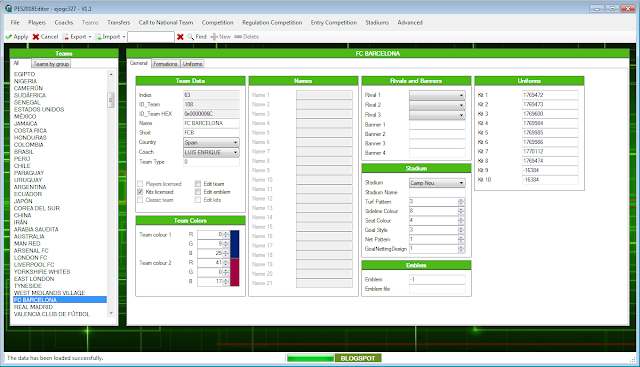Switch to the Teams by group tab
Image resolution: width=640 pixels, height=367 pixels.
pyautogui.click(x=51, y=64)
